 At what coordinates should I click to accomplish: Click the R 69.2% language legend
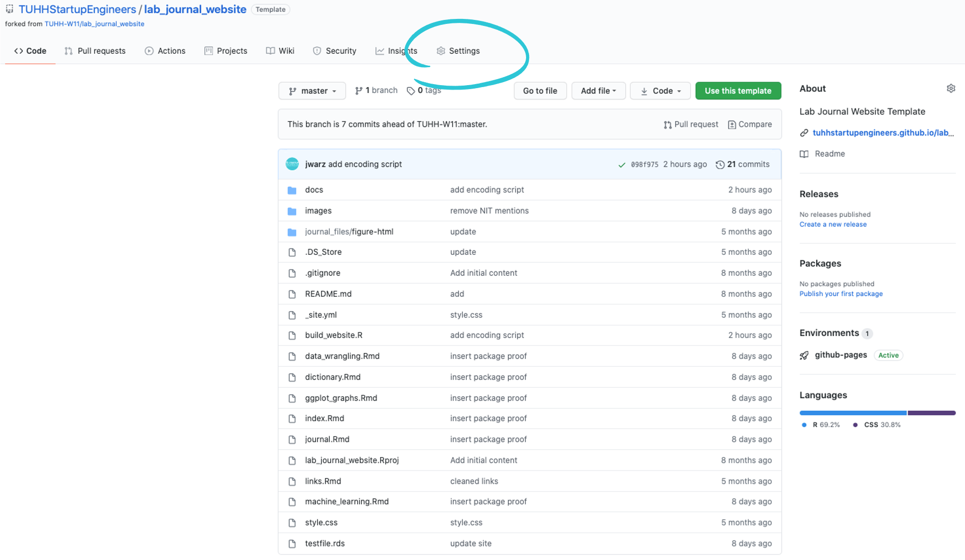click(821, 425)
